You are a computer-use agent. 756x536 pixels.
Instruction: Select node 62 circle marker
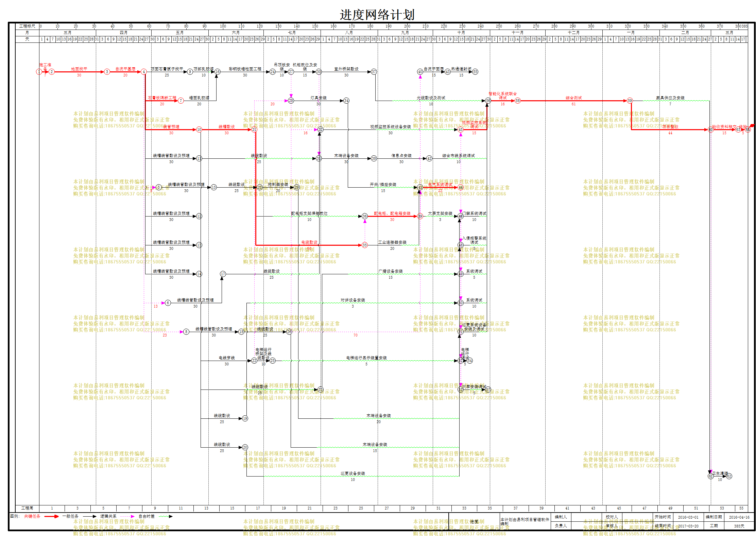729,476
